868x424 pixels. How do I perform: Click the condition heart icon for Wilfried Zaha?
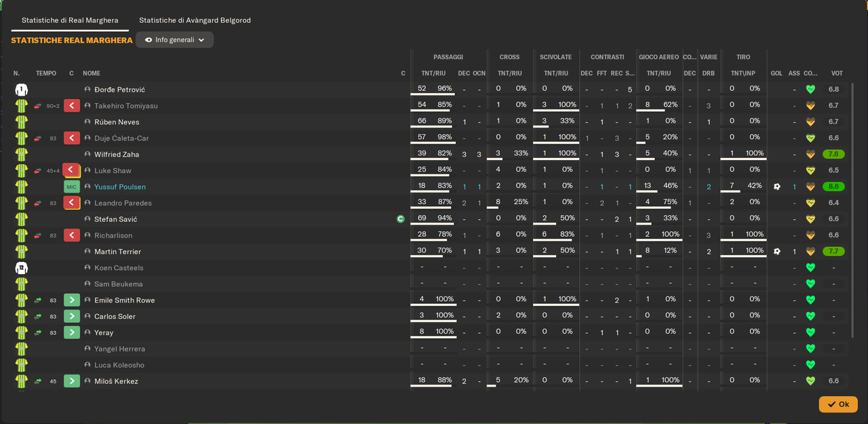click(x=810, y=155)
